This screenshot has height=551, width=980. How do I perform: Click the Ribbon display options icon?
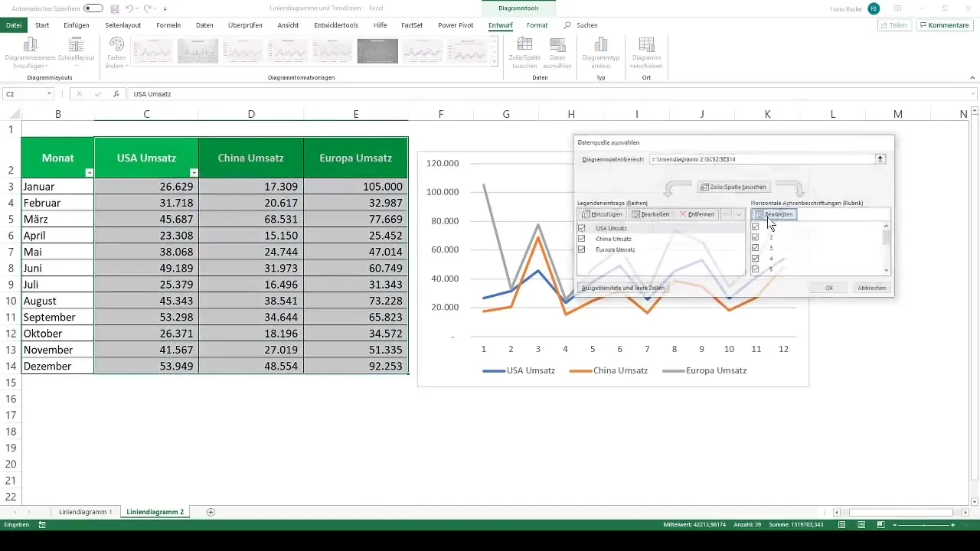[x=897, y=8]
